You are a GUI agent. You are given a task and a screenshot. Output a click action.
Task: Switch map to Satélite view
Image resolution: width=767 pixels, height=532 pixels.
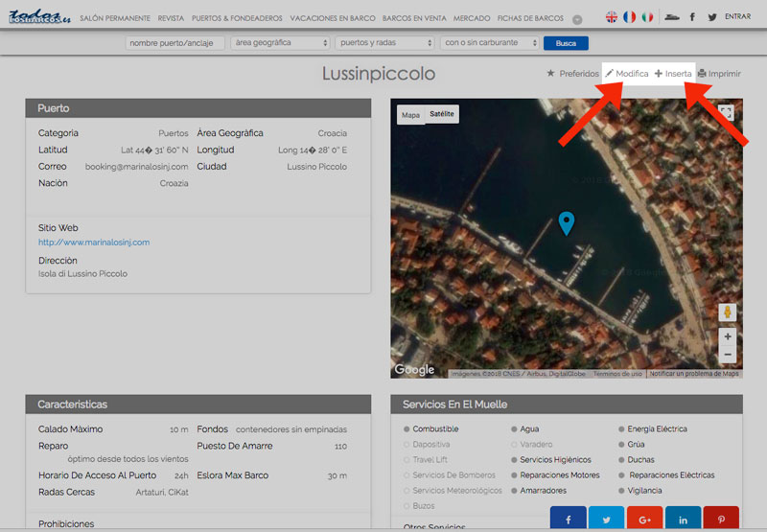tap(442, 114)
